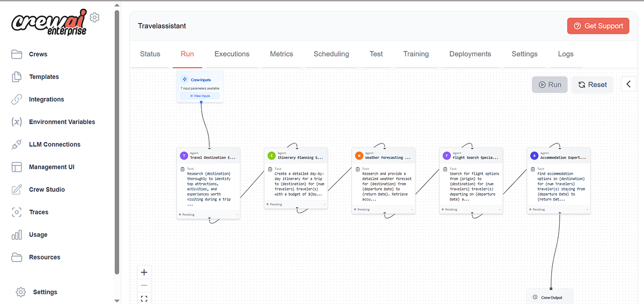Click task clipboard icon in Accommodation Expert node

532,169
